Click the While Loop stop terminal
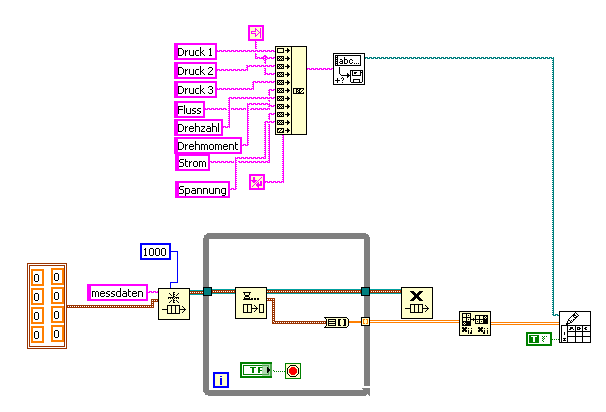606x412 pixels. (x=293, y=371)
